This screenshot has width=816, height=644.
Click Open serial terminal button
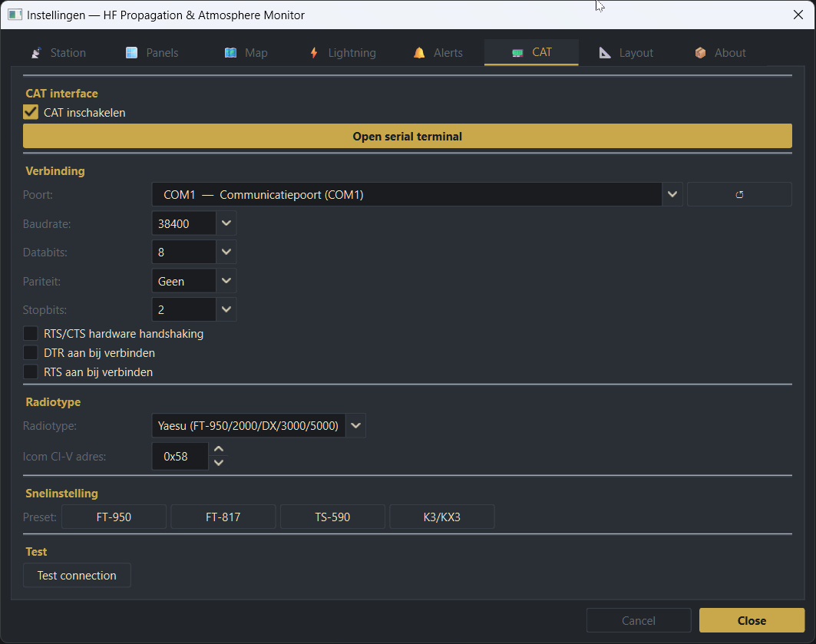pyautogui.click(x=408, y=137)
